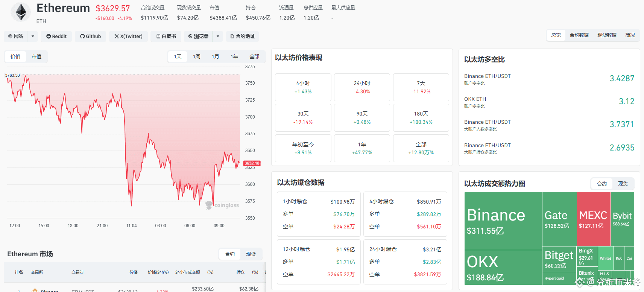
Task: Click the red MEXC heatmap block
Action: pyautogui.click(x=593, y=219)
